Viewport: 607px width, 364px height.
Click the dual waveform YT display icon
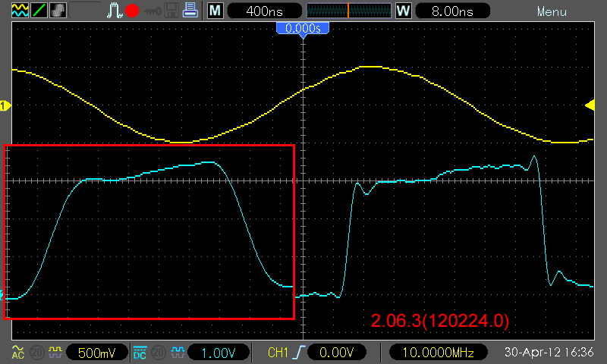click(x=20, y=11)
